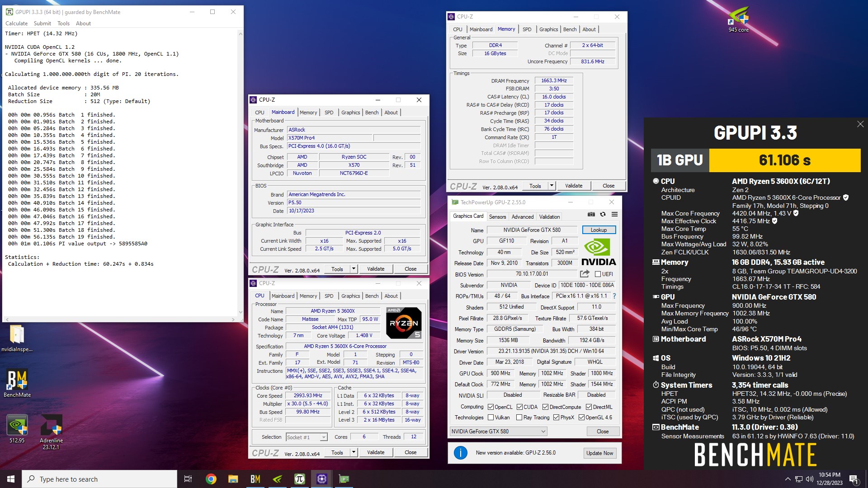Select SPD tab in CPU-Z Memory window
Screen dimensions: 868x488
[527, 29]
